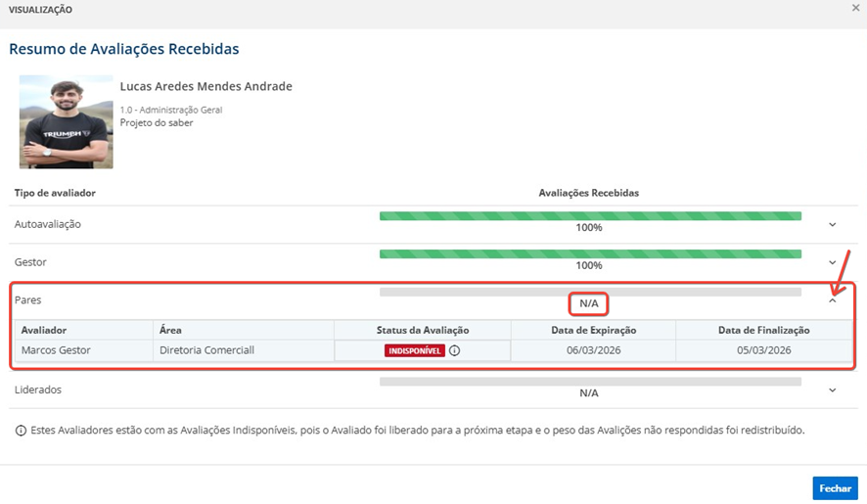
Task: Click the Autoavaliação green progress bar
Action: pyautogui.click(x=590, y=216)
